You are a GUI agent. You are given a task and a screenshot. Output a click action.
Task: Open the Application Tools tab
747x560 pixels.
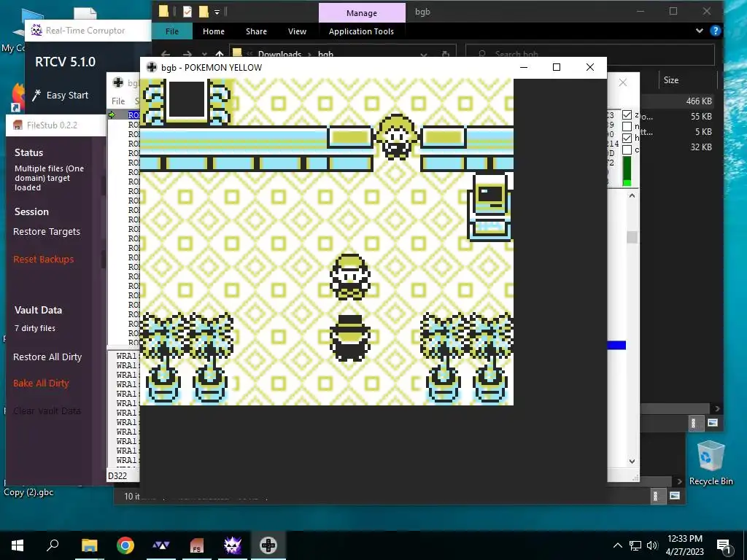pyautogui.click(x=361, y=31)
